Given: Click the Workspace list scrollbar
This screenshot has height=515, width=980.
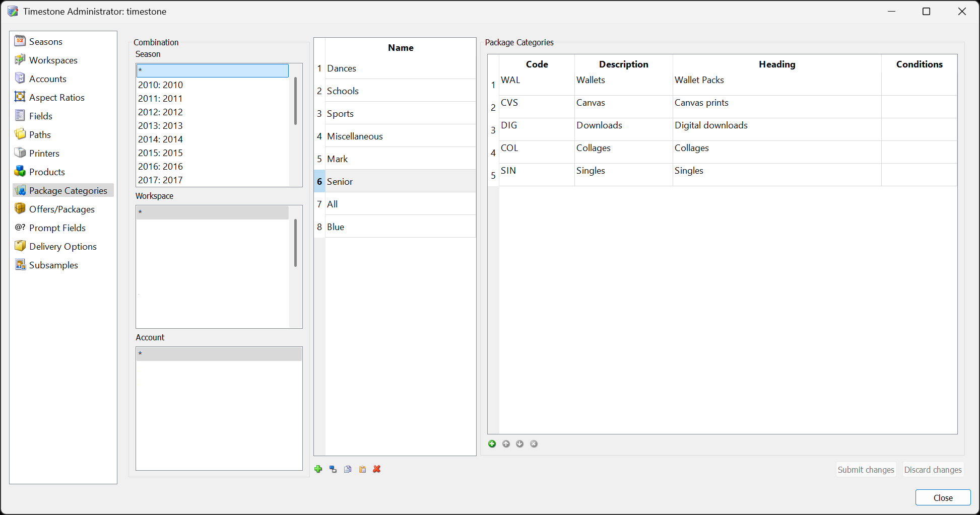Looking at the screenshot, I should [x=295, y=243].
